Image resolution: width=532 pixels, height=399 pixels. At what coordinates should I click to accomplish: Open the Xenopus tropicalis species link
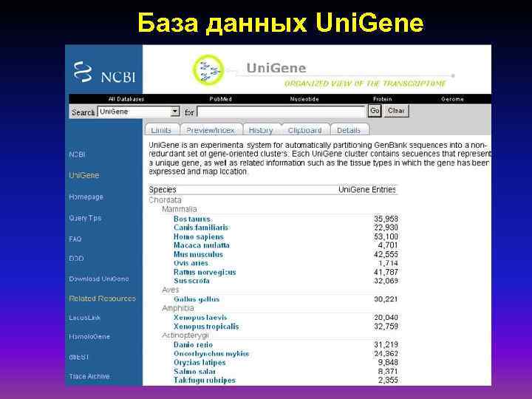point(206,327)
